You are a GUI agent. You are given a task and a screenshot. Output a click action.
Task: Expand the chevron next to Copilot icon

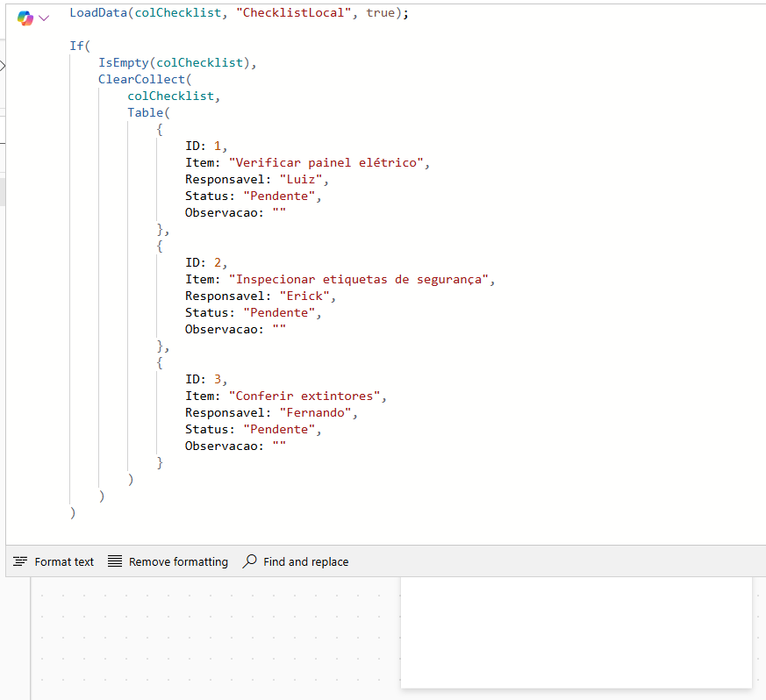tap(44, 18)
